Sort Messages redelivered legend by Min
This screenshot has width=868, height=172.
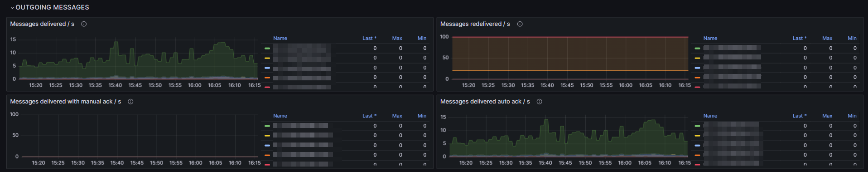point(852,38)
